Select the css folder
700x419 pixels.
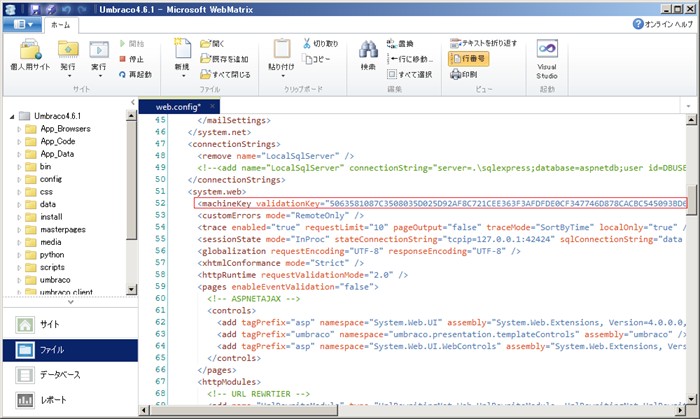tap(39, 192)
